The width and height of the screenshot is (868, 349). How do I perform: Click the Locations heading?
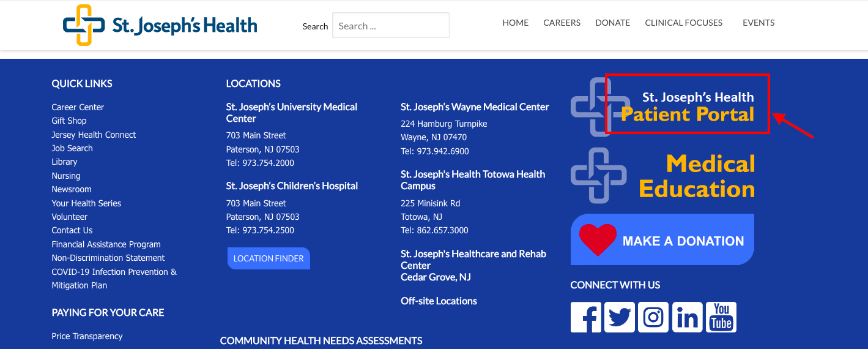coord(253,83)
